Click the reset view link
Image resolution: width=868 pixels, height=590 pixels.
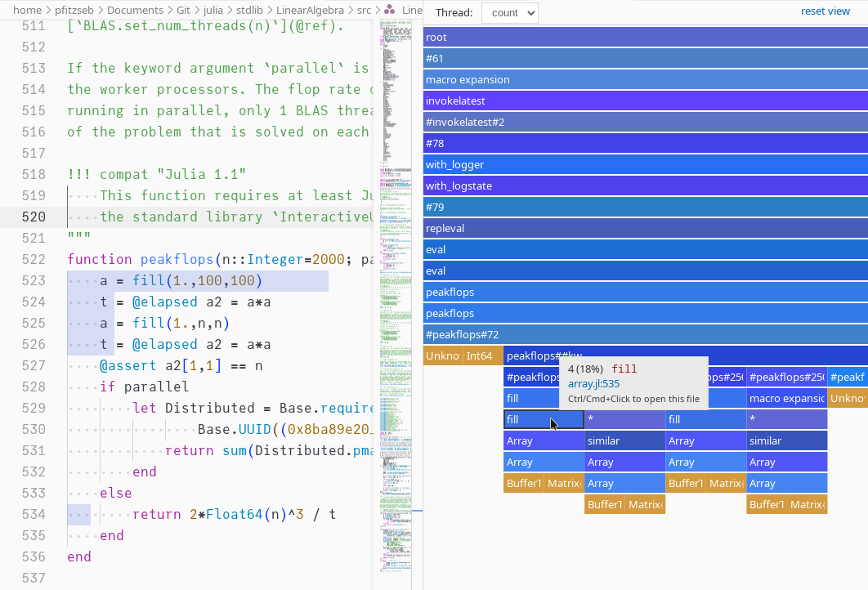point(825,11)
